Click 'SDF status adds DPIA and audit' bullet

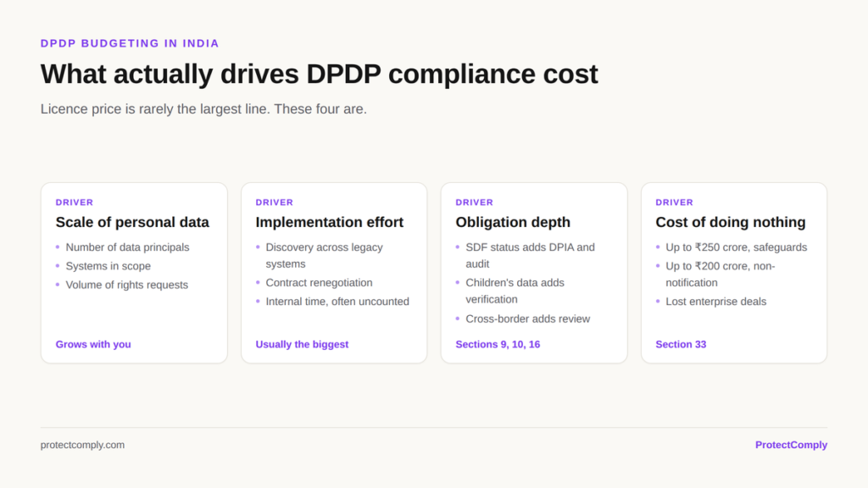531,256
